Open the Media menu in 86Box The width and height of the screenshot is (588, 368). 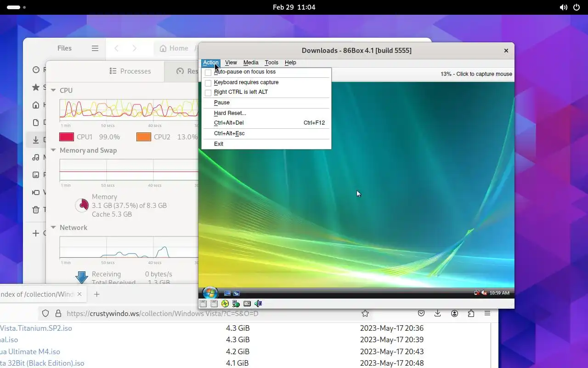tap(251, 63)
